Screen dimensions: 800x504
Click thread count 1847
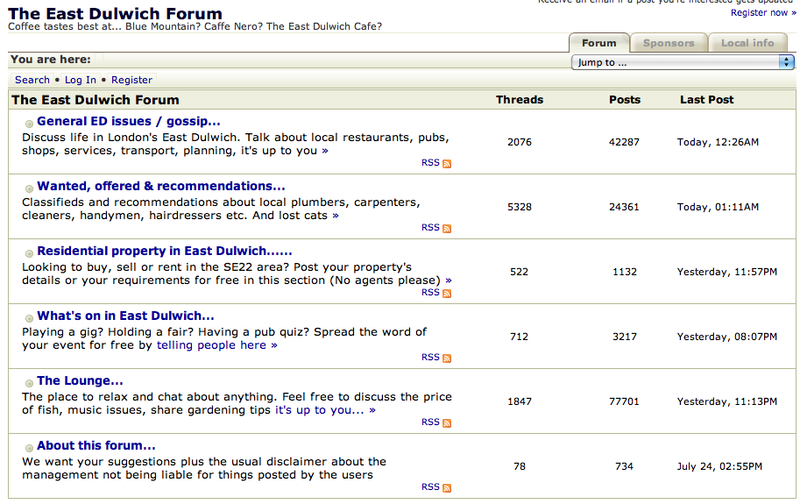click(x=519, y=401)
